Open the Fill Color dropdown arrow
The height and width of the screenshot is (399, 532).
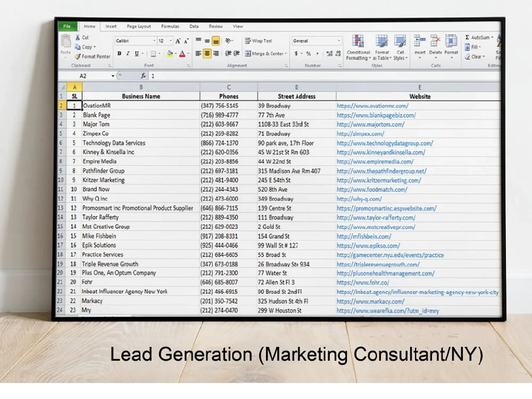click(176, 54)
